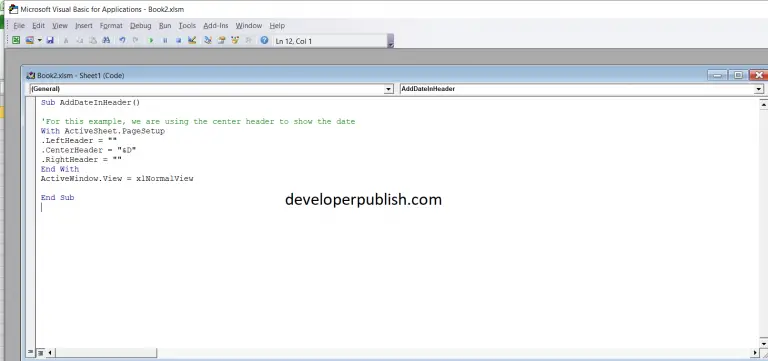The height and width of the screenshot is (361, 768).
Task: Open Find with the binoculars icon
Action: coord(106,41)
